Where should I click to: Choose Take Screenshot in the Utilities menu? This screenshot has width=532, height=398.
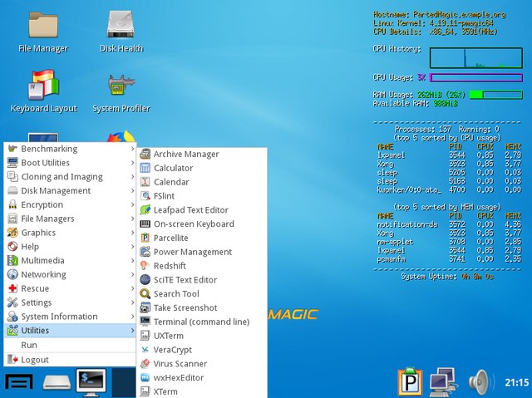(x=186, y=308)
